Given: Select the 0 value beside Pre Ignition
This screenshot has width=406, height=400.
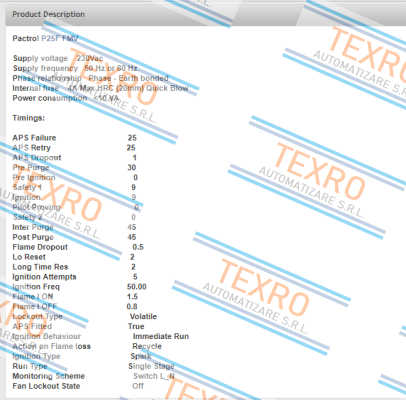Looking at the screenshot, I should pos(135,178).
